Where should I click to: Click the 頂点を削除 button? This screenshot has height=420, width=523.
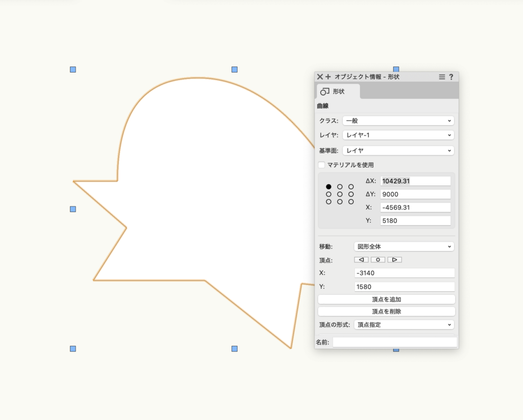point(386,311)
